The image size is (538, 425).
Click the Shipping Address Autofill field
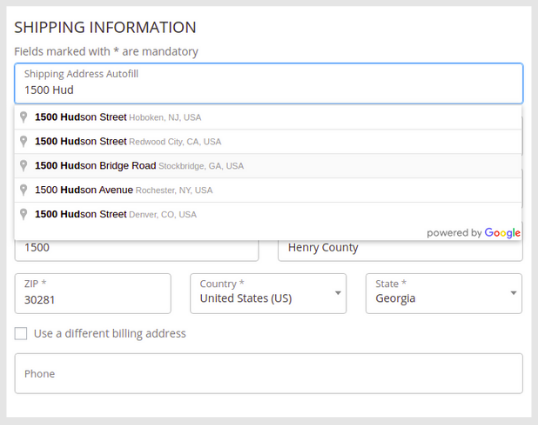point(269,83)
